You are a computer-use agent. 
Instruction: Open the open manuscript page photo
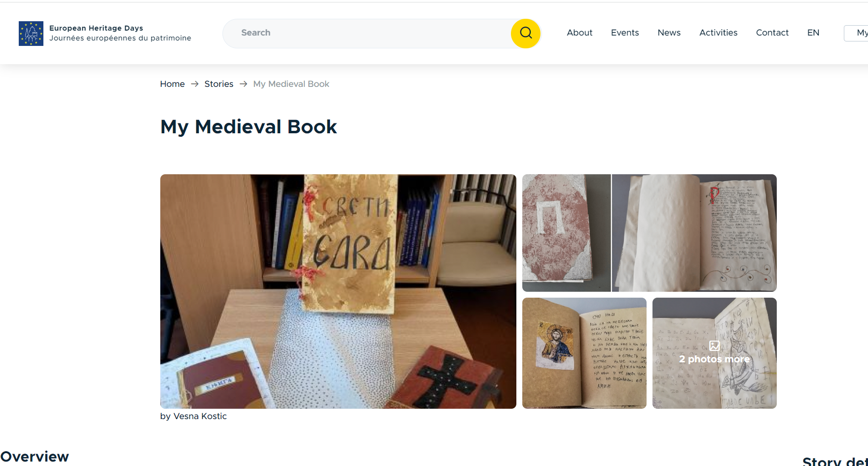[694, 233]
